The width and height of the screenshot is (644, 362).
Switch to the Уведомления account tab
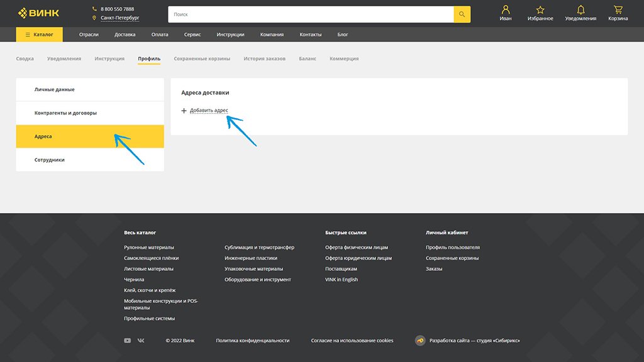64,58
